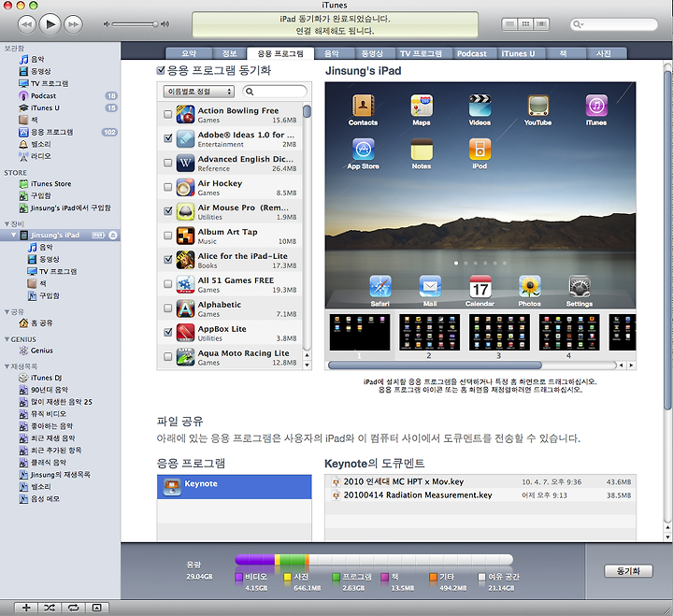The height and width of the screenshot is (616, 673).
Task: Switch to grid view button
Action: pyautogui.click(x=525, y=24)
